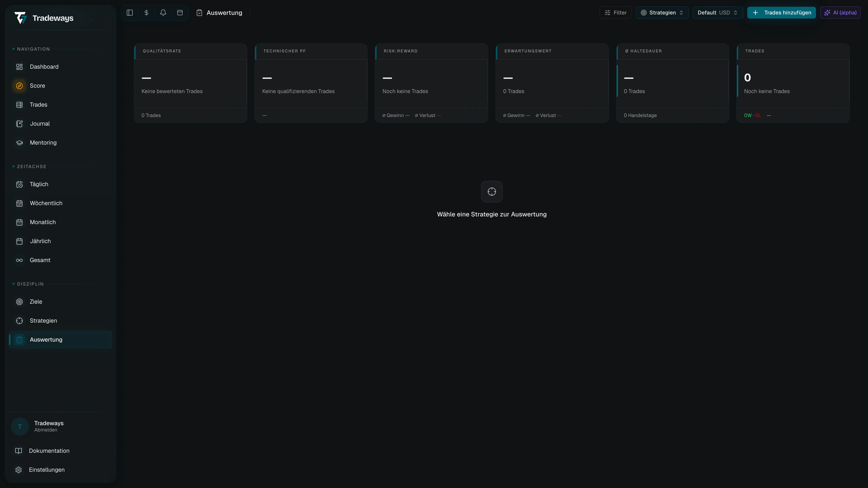The image size is (868, 488).
Task: Switch to Monatlich view
Action: tap(61, 222)
